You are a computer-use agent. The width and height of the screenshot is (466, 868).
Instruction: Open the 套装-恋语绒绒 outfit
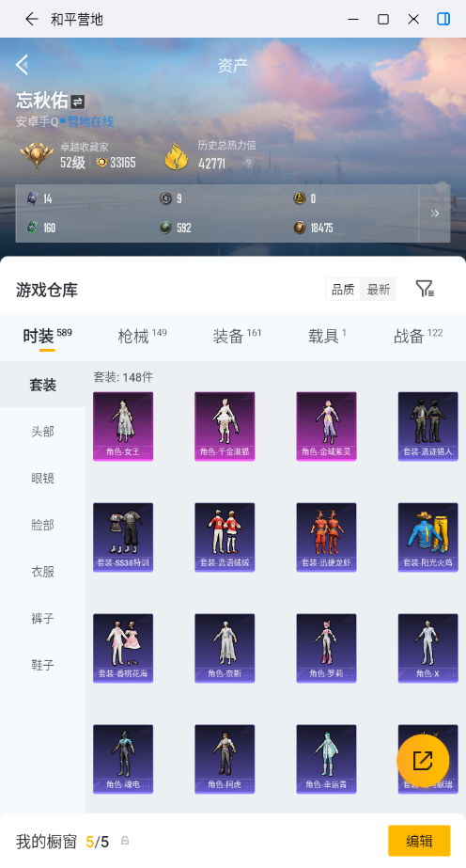pos(225,538)
